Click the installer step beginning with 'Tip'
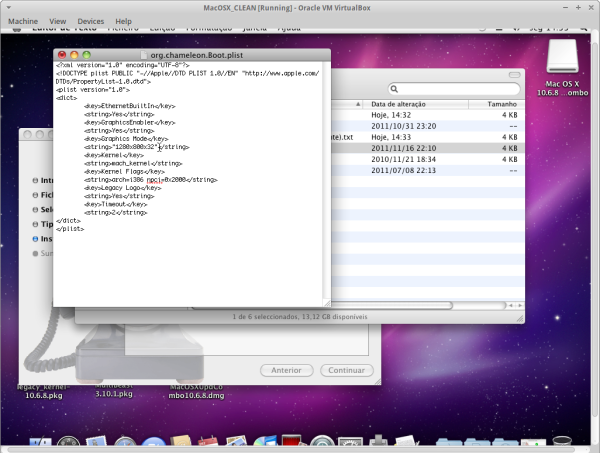The width and height of the screenshot is (600, 453). [42, 224]
